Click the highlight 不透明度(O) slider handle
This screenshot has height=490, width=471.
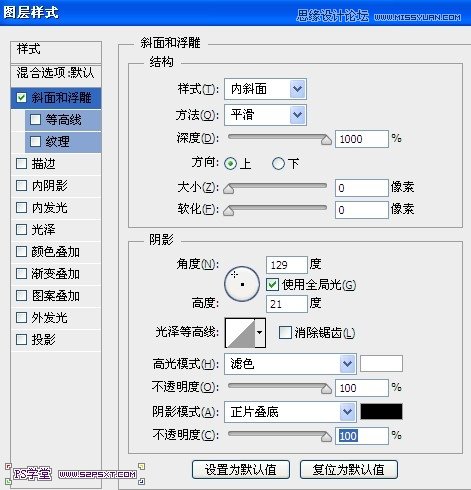pos(326,389)
